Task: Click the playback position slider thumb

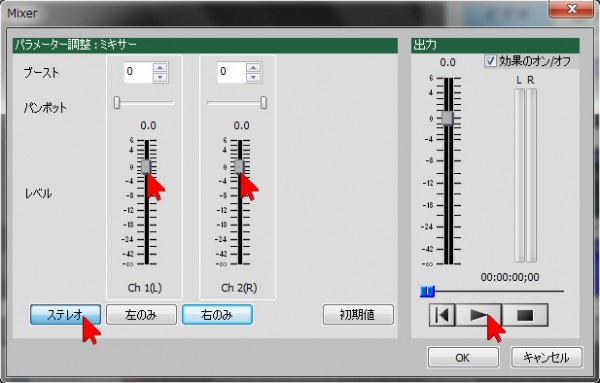Action: 427,292
